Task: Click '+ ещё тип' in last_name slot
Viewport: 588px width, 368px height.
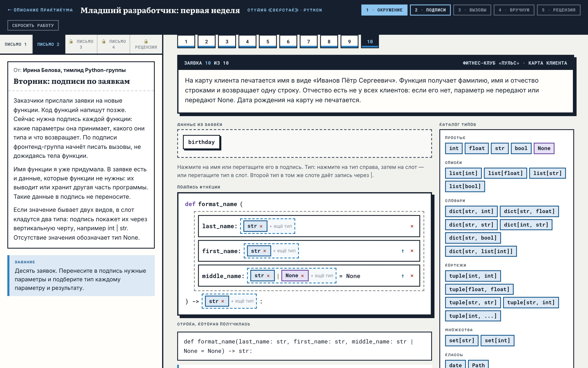Action: coord(281,226)
